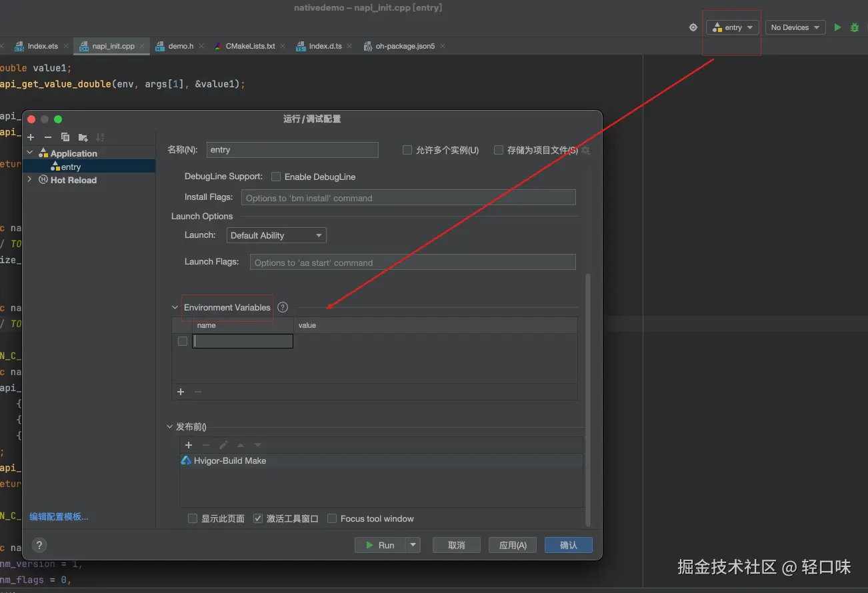The image size is (868, 593).
Task: Open dialog help question button
Action: tap(39, 545)
